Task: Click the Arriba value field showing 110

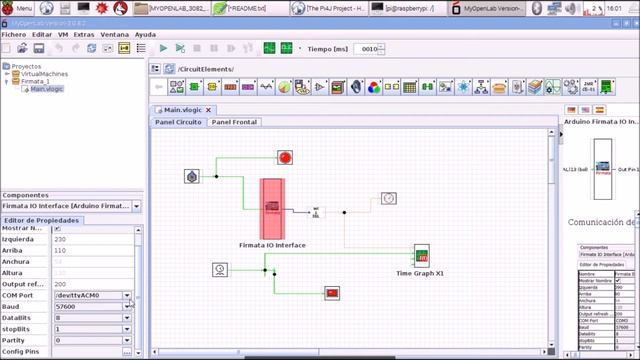Action: [93, 250]
